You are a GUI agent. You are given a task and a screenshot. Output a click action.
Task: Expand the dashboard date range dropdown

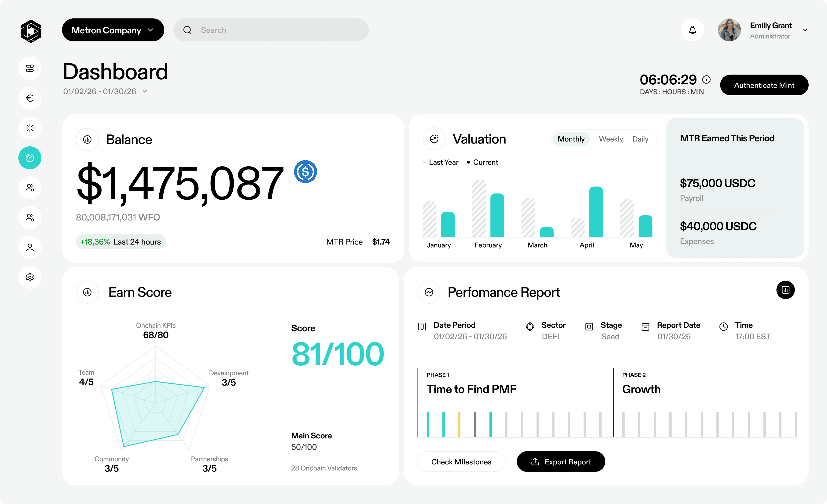pos(145,91)
